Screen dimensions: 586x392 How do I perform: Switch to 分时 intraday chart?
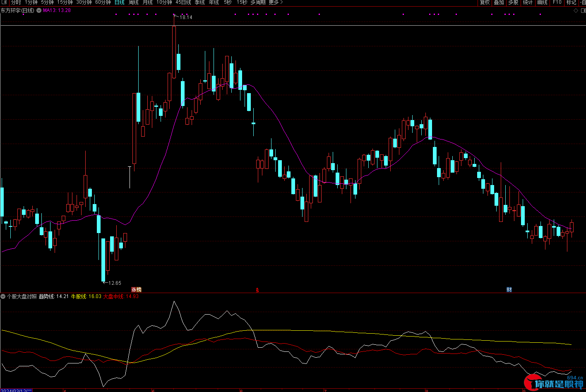pos(16,2)
